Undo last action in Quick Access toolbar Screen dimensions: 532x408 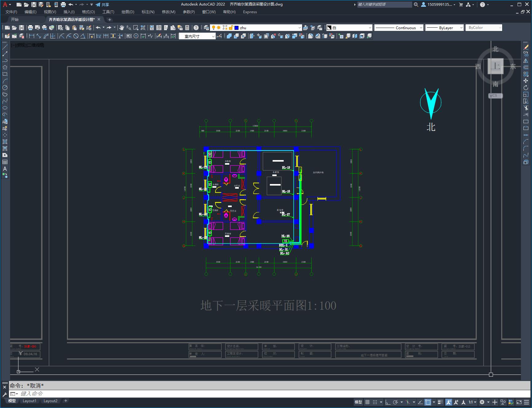coord(71,5)
